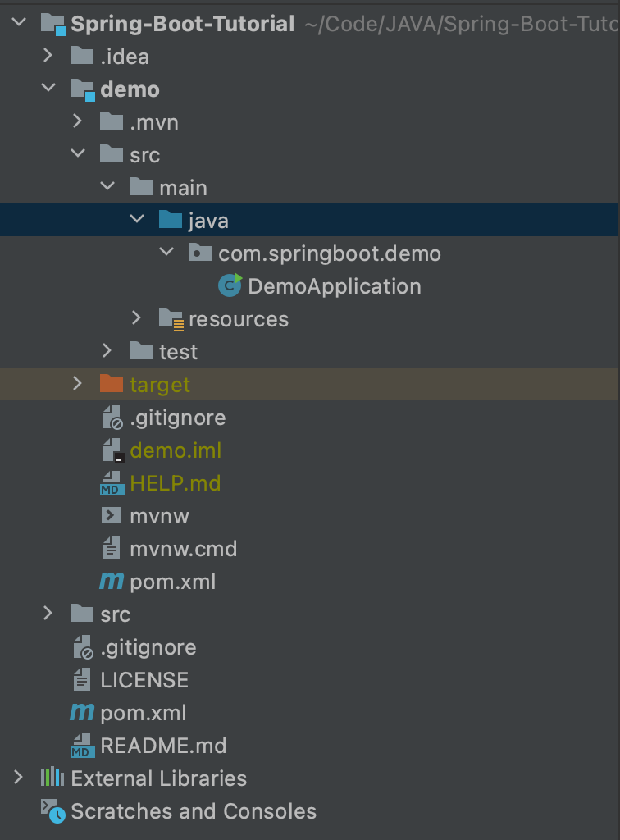Select the resources label
Image resolution: width=620 pixels, height=840 pixels.
(x=239, y=319)
